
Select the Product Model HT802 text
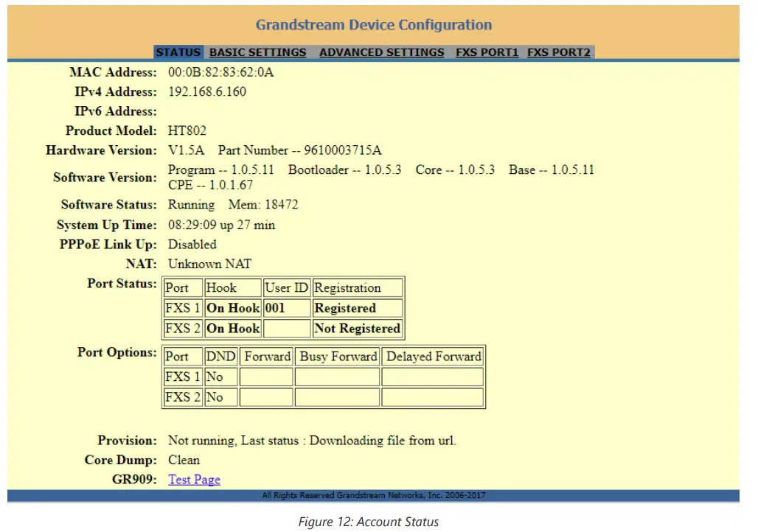pos(186,130)
